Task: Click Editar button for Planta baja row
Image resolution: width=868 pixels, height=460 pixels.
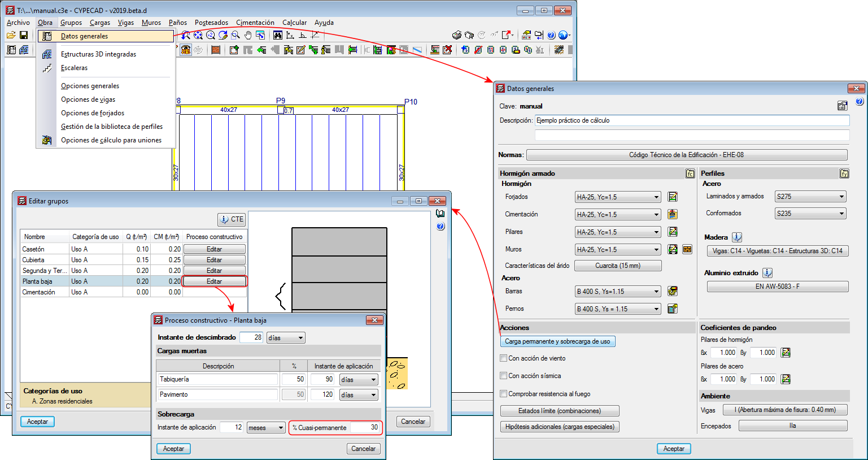Action: point(215,281)
